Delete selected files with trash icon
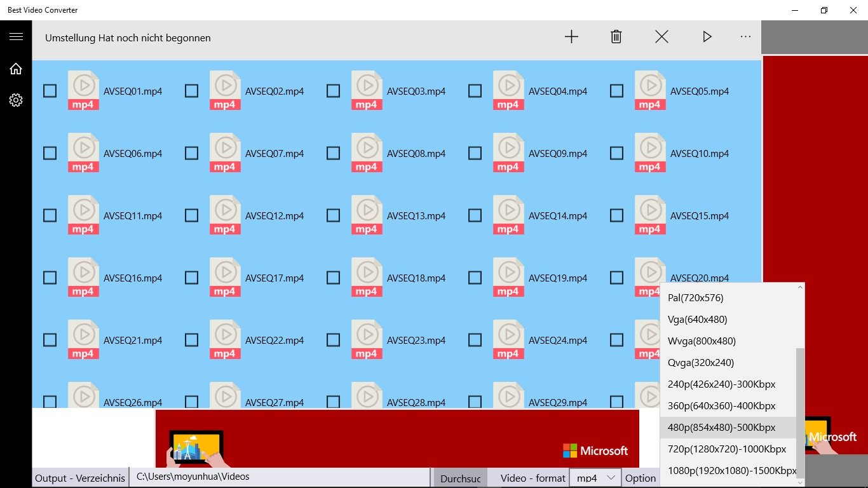 [616, 37]
